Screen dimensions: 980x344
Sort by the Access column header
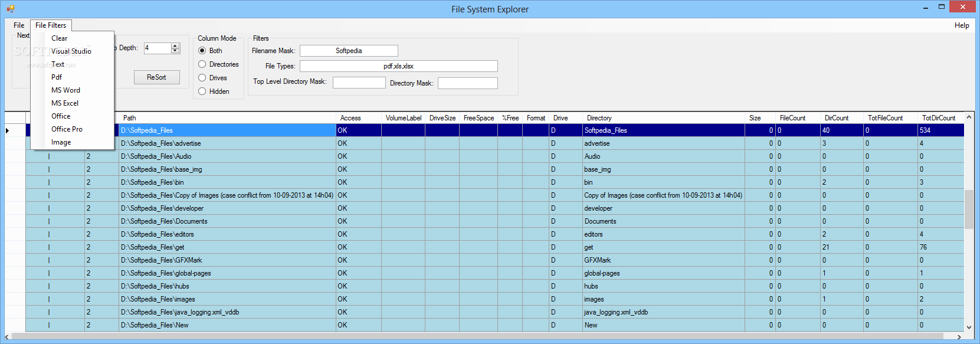(x=359, y=118)
